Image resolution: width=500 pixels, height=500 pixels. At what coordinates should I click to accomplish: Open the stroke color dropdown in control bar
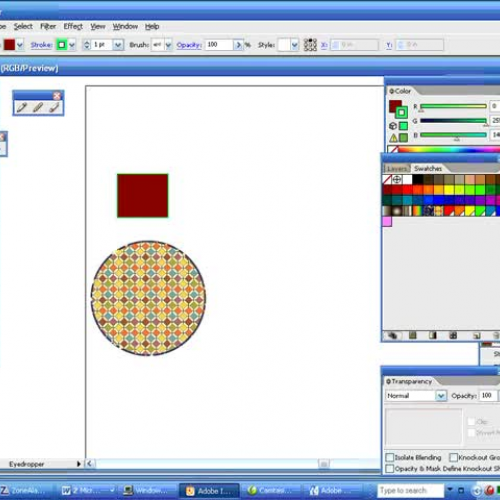(x=72, y=45)
